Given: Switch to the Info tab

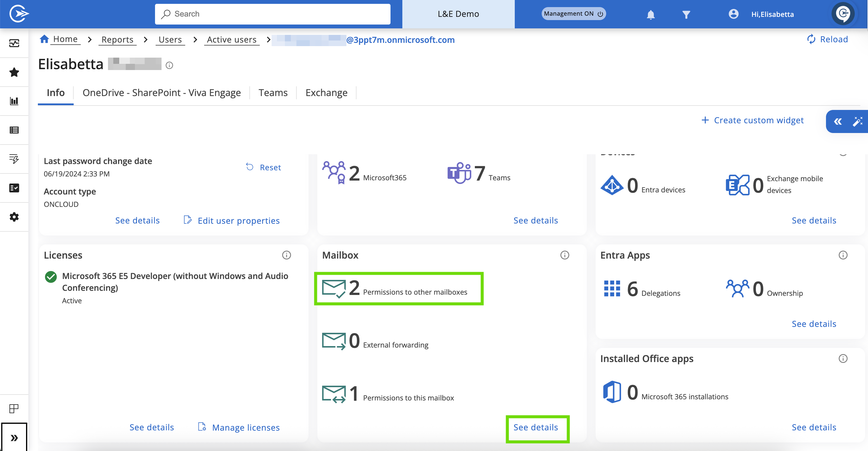Looking at the screenshot, I should [x=56, y=93].
